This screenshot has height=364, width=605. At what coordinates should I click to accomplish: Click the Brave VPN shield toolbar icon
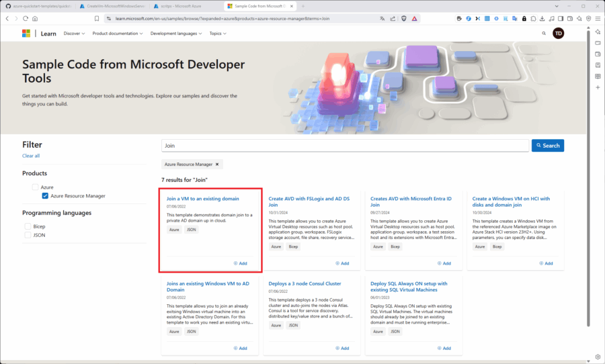[588, 19]
